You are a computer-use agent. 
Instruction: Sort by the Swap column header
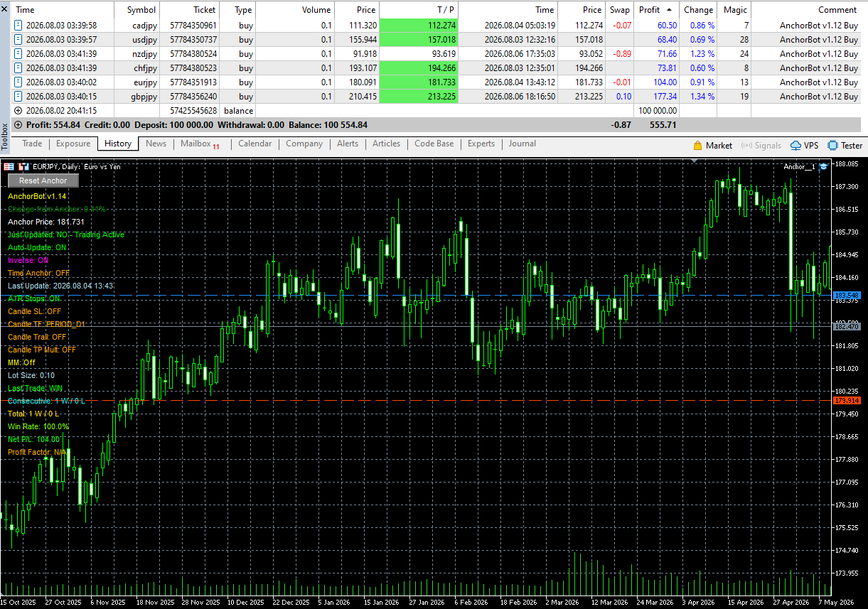coord(620,10)
